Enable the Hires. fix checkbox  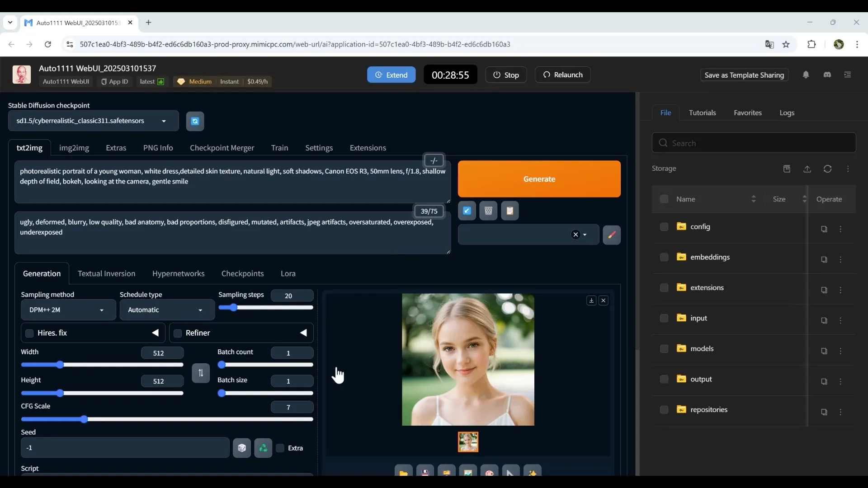[30, 333]
